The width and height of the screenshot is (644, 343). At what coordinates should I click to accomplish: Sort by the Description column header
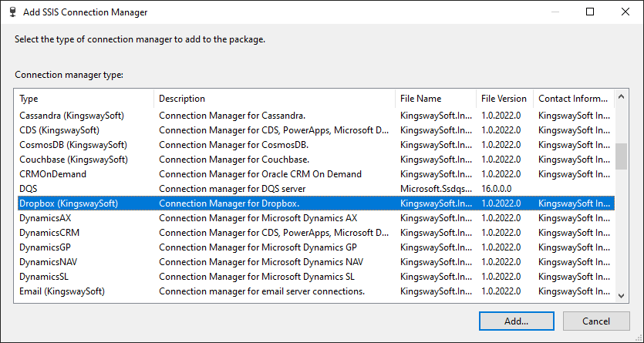(x=275, y=99)
